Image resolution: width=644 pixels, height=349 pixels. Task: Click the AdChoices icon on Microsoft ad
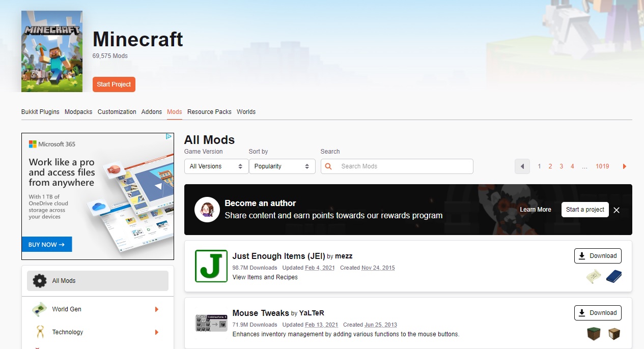pos(169,137)
